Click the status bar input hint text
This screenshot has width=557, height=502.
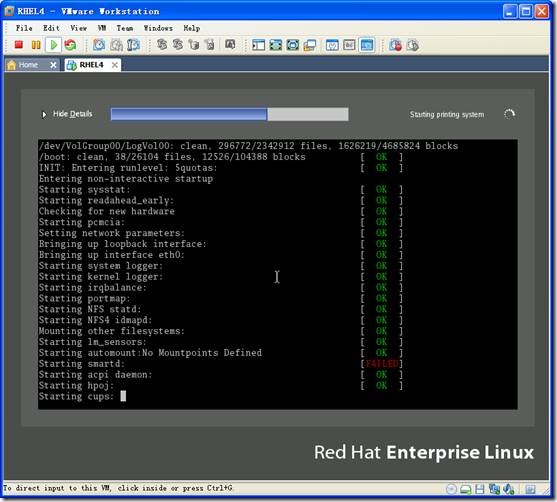coord(118,488)
